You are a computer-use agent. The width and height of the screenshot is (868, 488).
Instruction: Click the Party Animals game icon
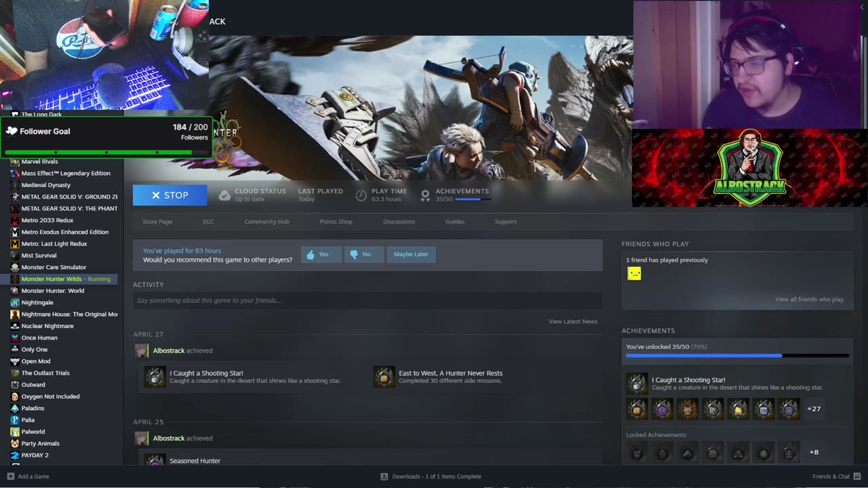[15, 443]
